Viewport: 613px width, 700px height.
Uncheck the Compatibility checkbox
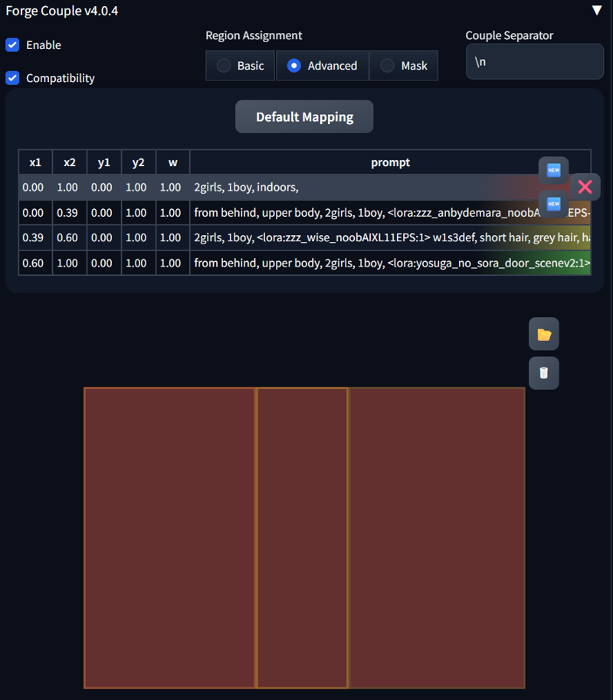13,78
